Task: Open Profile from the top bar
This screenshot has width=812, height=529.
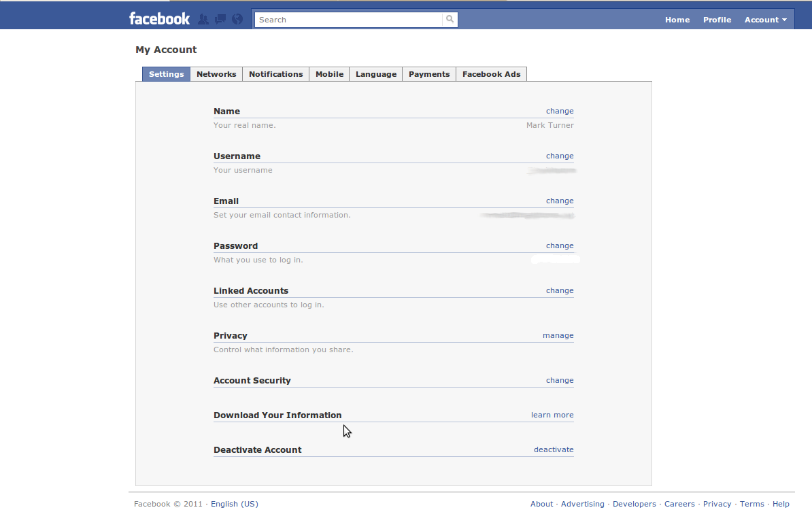Action: point(717,20)
